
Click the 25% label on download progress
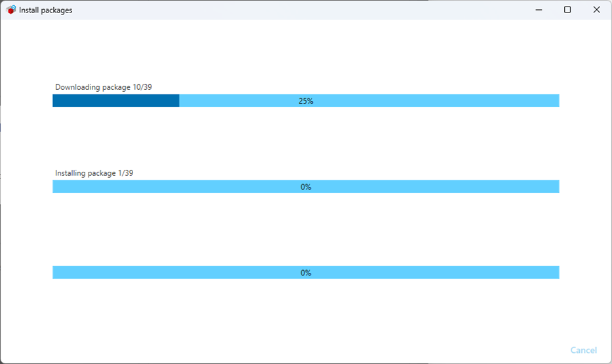pyautogui.click(x=306, y=101)
